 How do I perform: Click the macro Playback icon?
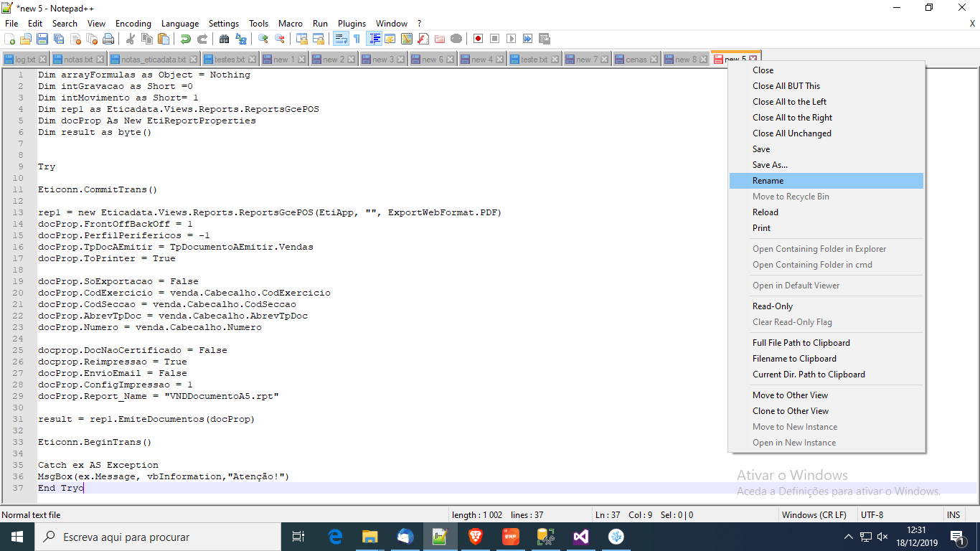coord(511,39)
